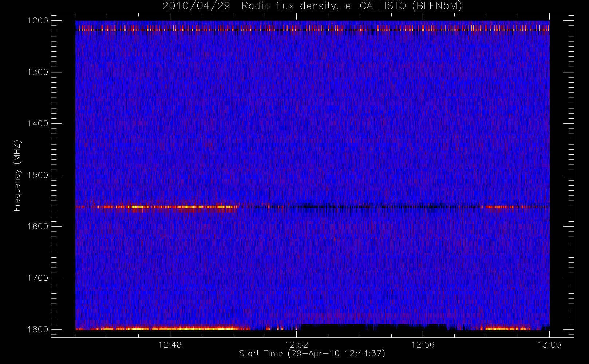Click the 'Frequency (MHZ)' y-axis title
The width and height of the screenshot is (589, 364).
pyautogui.click(x=17, y=175)
